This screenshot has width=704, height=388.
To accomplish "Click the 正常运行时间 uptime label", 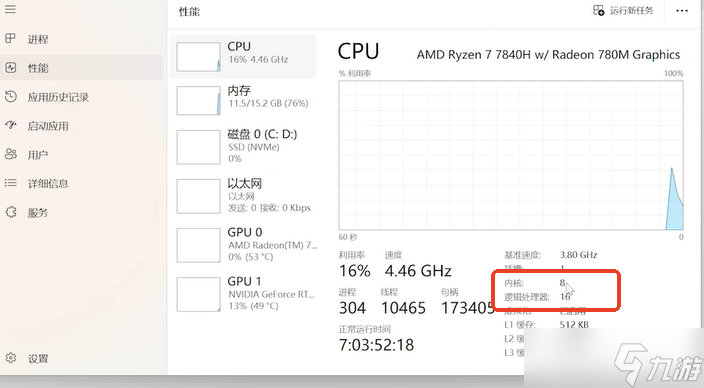I will coord(365,329).
